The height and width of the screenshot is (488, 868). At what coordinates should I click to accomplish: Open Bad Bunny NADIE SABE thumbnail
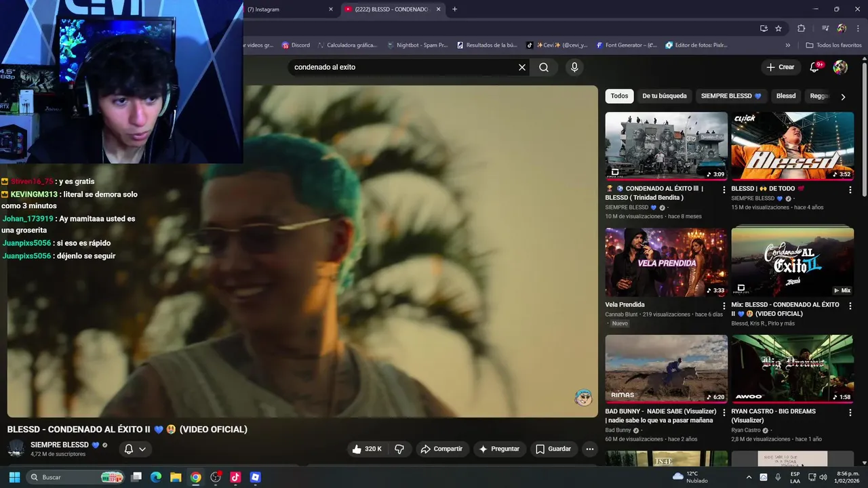[x=667, y=369]
